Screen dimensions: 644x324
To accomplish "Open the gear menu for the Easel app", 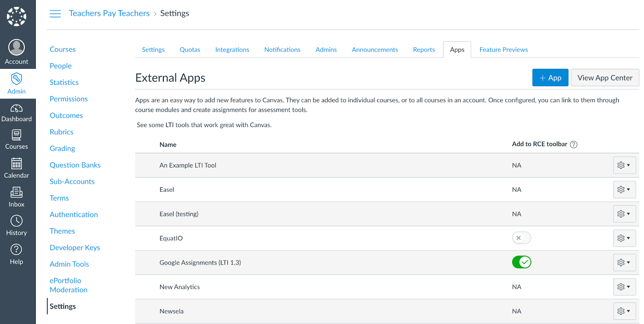I will (x=624, y=189).
